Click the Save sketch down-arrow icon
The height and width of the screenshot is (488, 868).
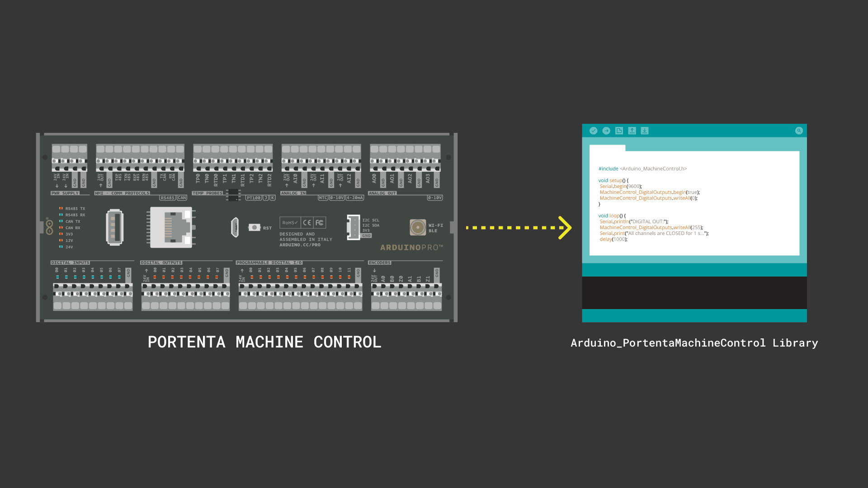[645, 131]
